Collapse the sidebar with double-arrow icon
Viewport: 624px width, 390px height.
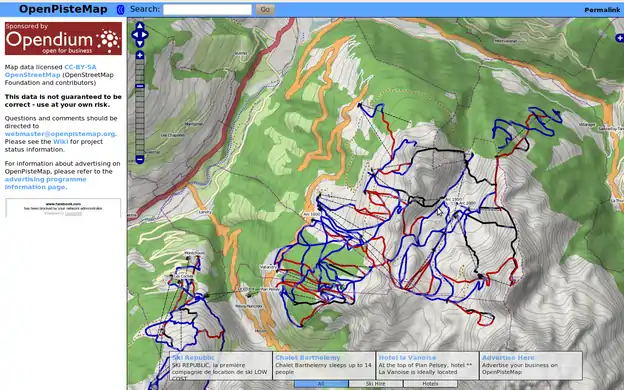tap(120, 10)
